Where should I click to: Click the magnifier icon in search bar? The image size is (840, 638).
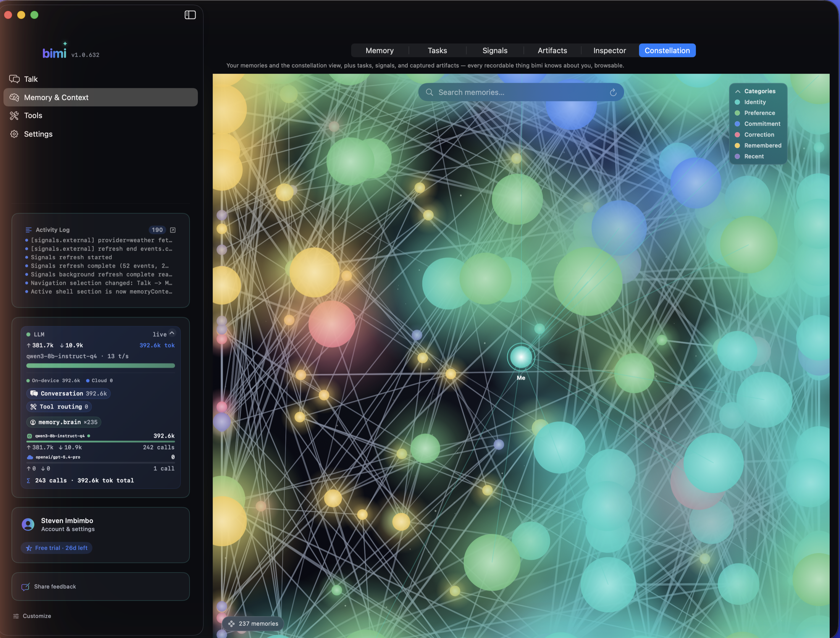[429, 92]
